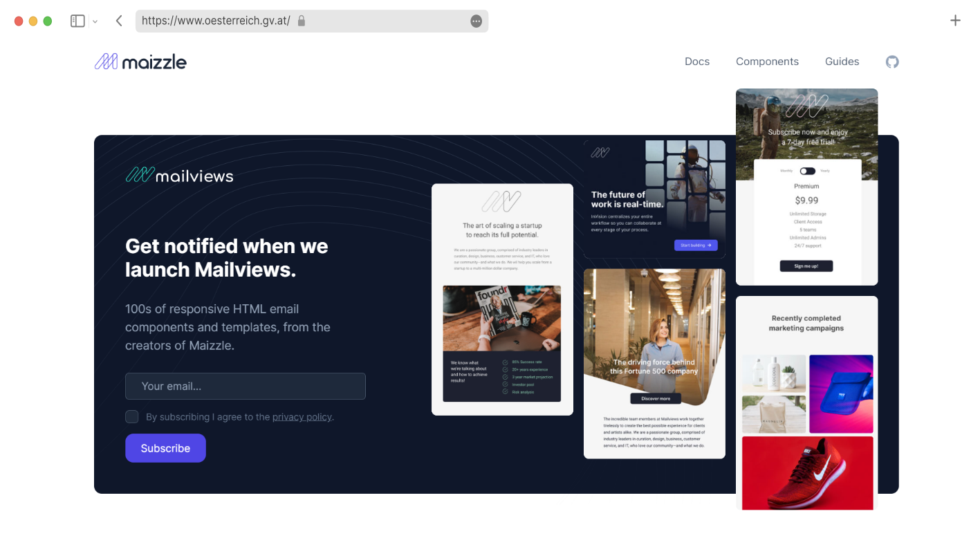Click the Start building button
Viewport: 980px width, 538px height.
pos(696,245)
